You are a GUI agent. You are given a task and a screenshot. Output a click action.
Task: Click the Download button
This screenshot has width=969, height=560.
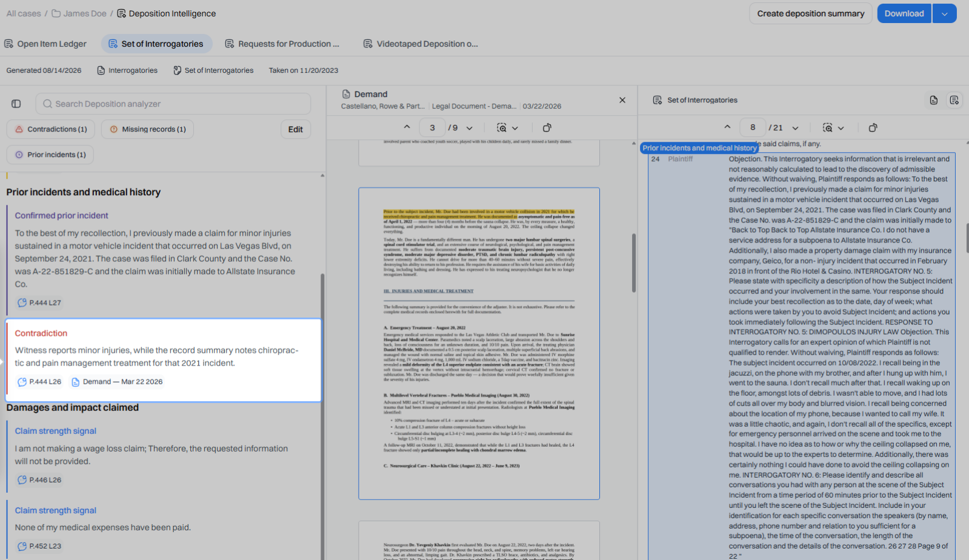tap(904, 13)
